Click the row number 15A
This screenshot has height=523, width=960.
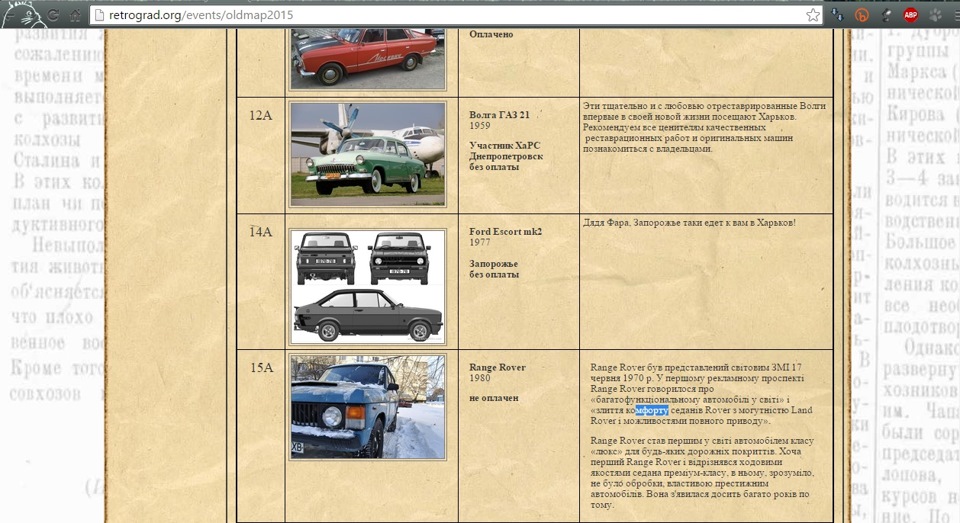point(261,367)
